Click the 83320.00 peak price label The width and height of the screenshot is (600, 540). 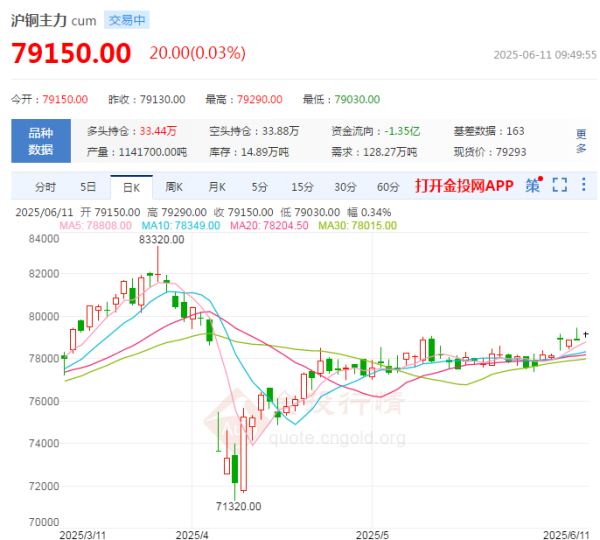tap(161, 240)
